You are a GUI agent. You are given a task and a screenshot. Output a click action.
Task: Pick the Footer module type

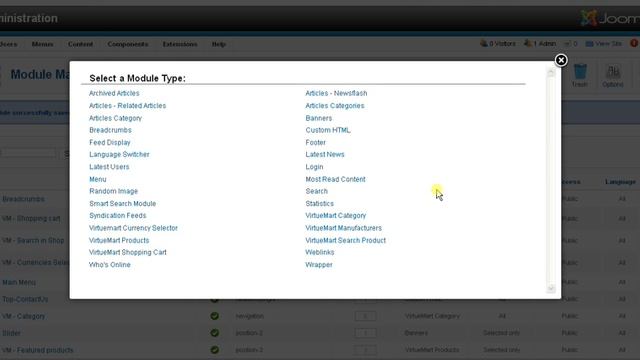[316, 142]
